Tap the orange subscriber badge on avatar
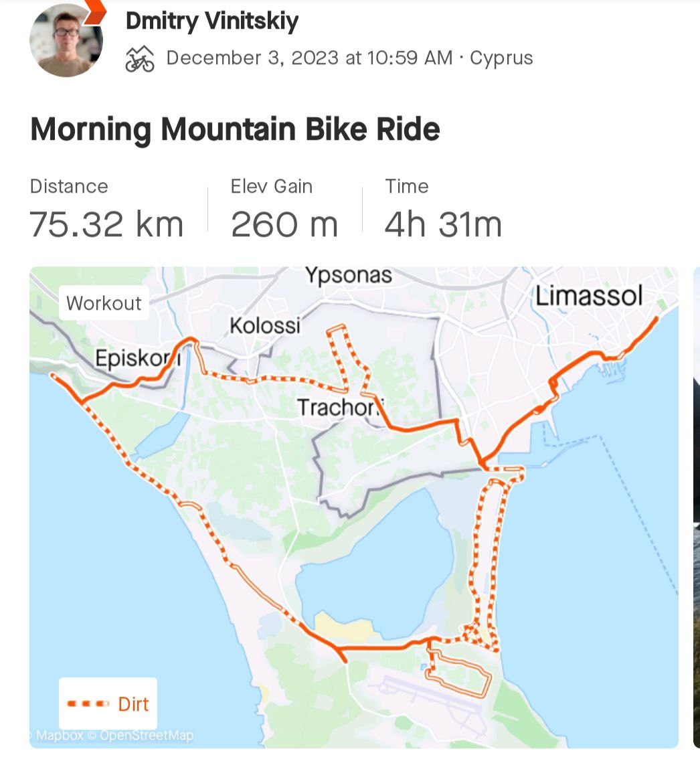 [x=94, y=11]
